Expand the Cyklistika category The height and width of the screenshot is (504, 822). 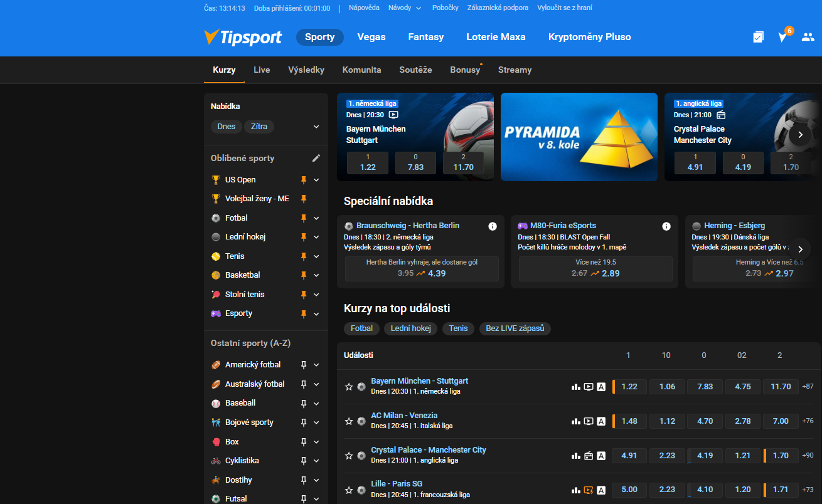316,461
